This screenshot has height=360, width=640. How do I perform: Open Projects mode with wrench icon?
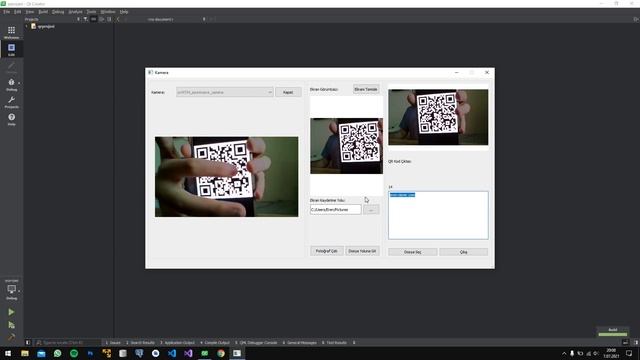pyautogui.click(x=11, y=102)
